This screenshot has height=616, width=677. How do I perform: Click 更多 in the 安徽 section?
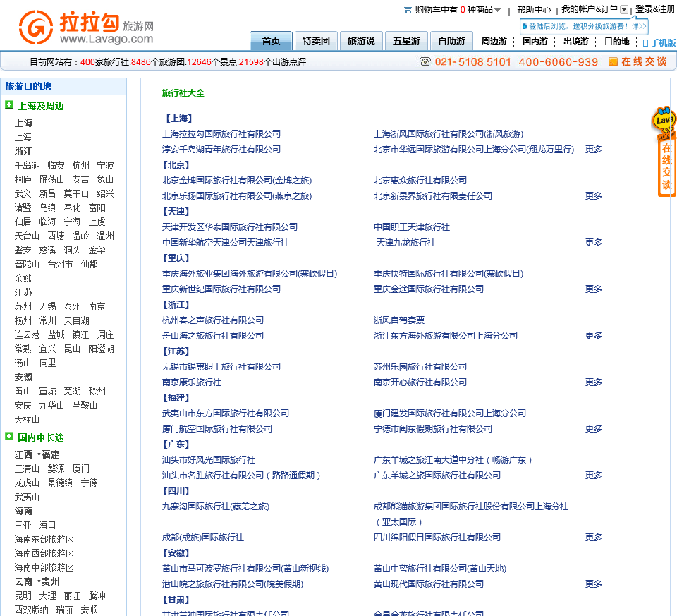[594, 584]
